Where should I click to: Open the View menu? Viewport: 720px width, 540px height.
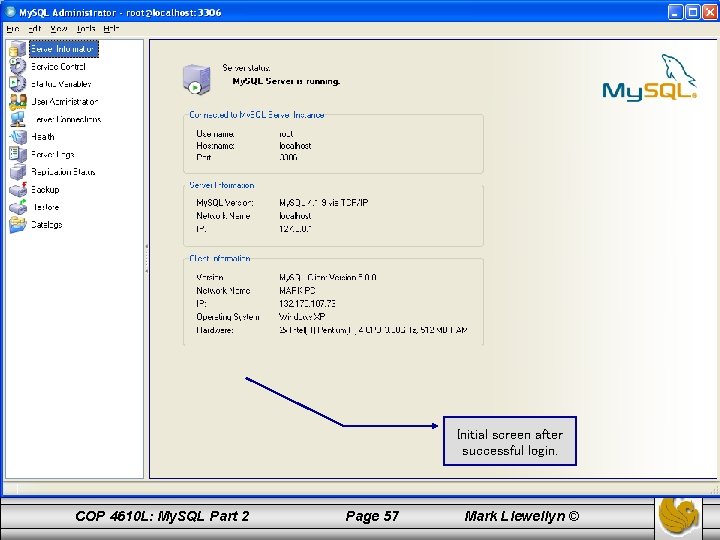click(59, 28)
